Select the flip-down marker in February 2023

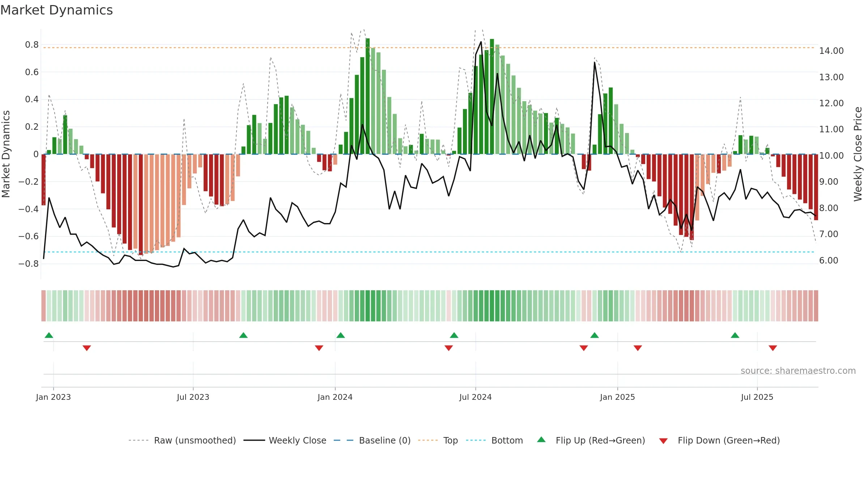[x=87, y=348]
